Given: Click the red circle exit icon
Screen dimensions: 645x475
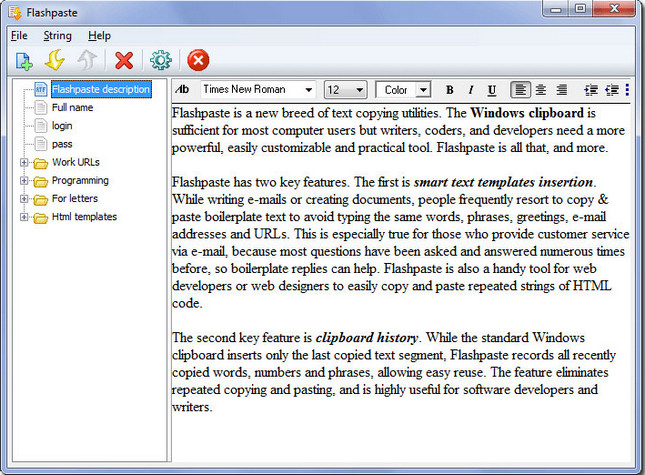Looking at the screenshot, I should (x=198, y=61).
